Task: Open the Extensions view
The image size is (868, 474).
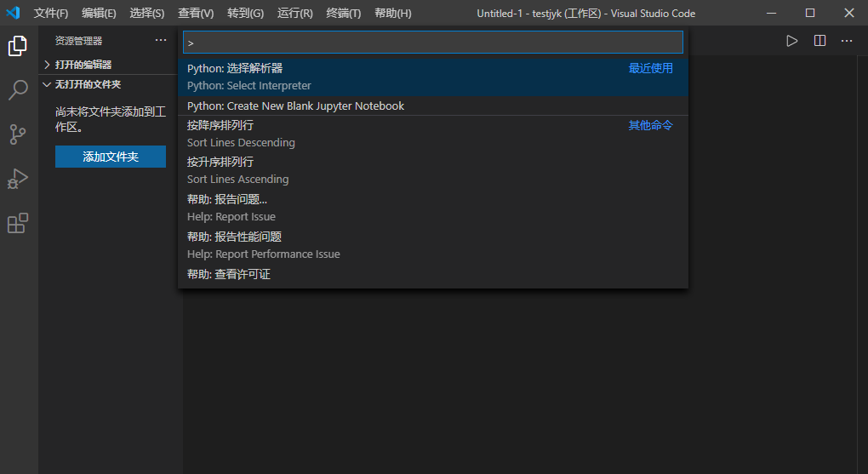Action: [x=18, y=223]
